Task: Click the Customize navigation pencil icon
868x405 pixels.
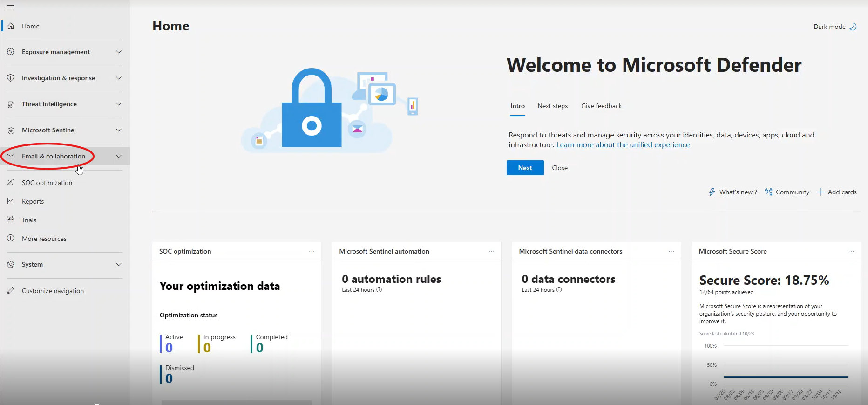Action: tap(11, 290)
